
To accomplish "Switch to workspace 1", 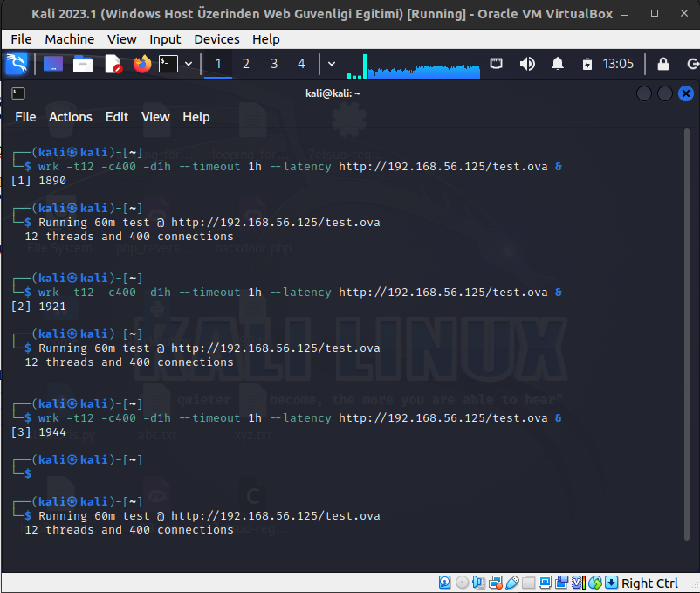I will [x=218, y=64].
